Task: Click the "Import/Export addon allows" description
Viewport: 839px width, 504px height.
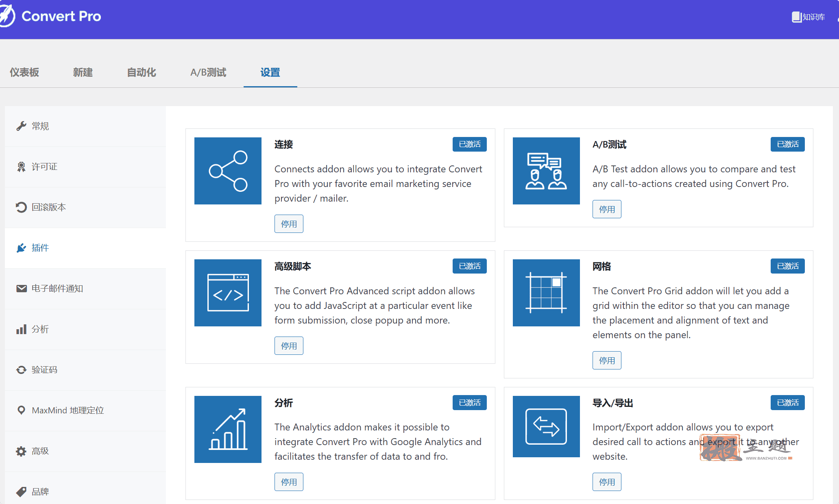Action: pos(696,442)
